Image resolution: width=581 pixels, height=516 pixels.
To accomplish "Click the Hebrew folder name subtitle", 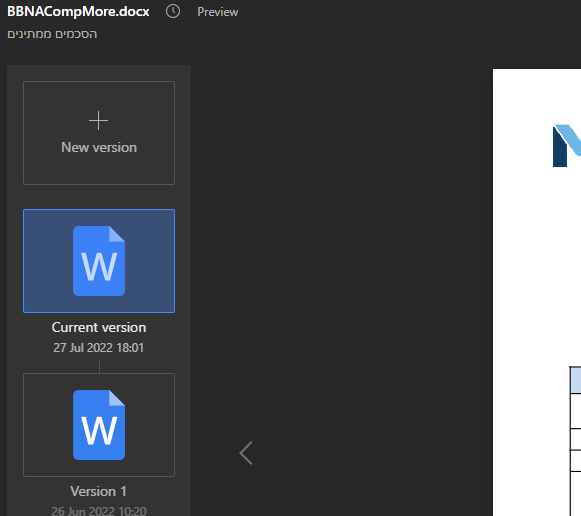I will [52, 34].
